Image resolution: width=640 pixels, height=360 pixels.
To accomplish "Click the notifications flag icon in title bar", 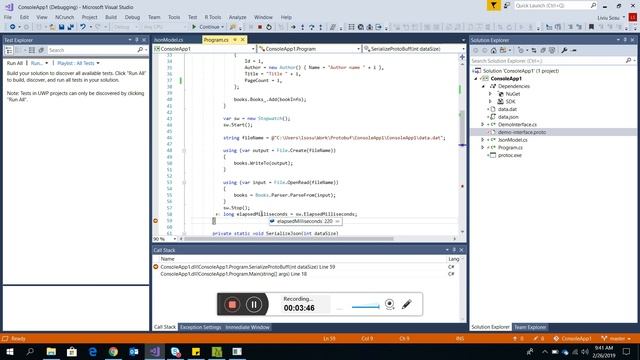I will pyautogui.click(x=493, y=5).
